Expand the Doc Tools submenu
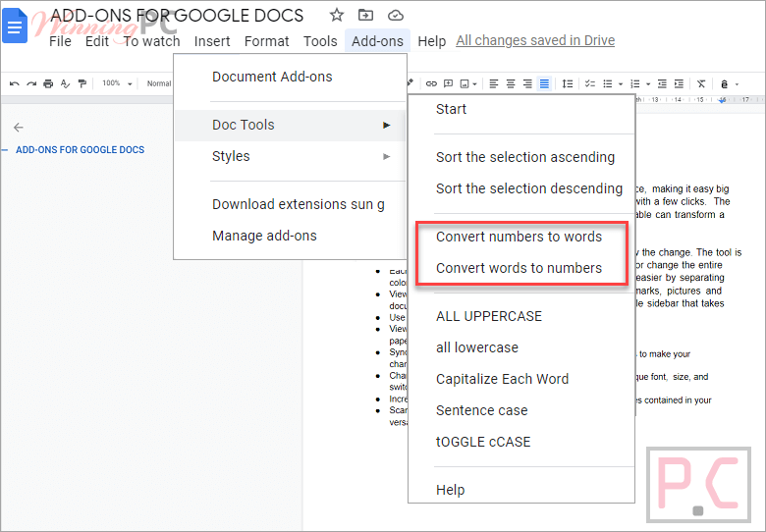Image resolution: width=766 pixels, height=532 pixels. [290, 125]
